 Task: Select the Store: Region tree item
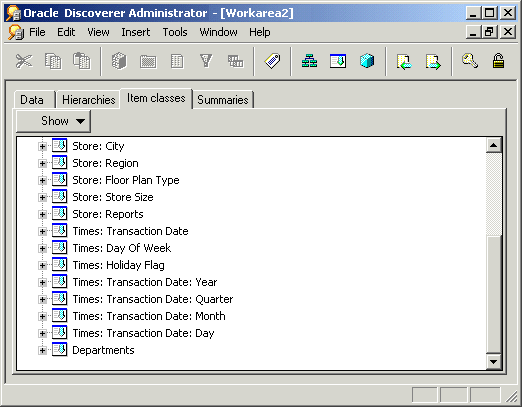(105, 163)
